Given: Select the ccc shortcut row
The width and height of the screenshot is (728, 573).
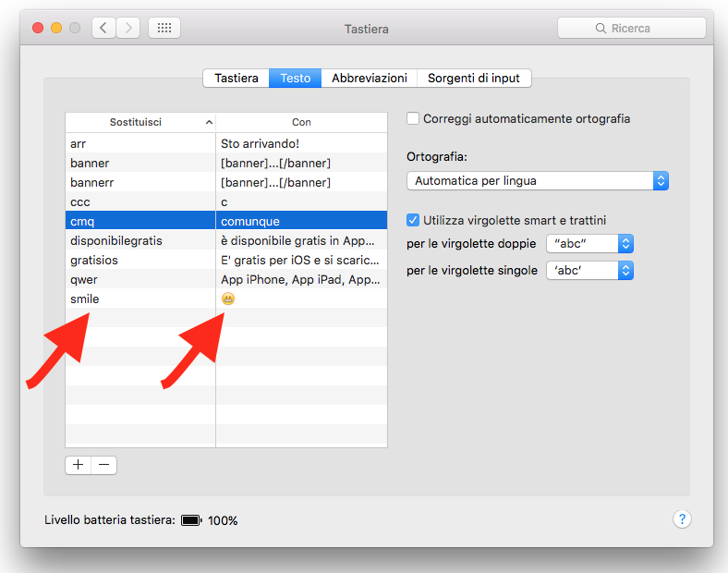Looking at the screenshot, I should click(x=226, y=202).
